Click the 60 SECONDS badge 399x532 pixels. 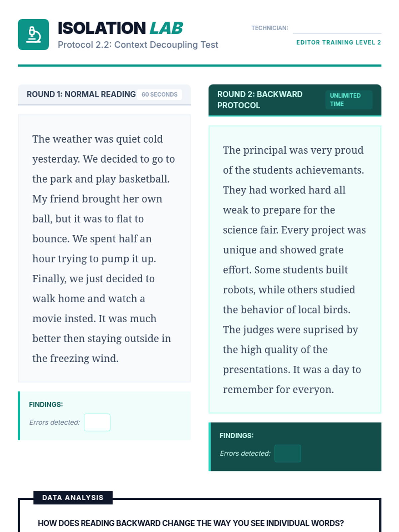coord(160,94)
